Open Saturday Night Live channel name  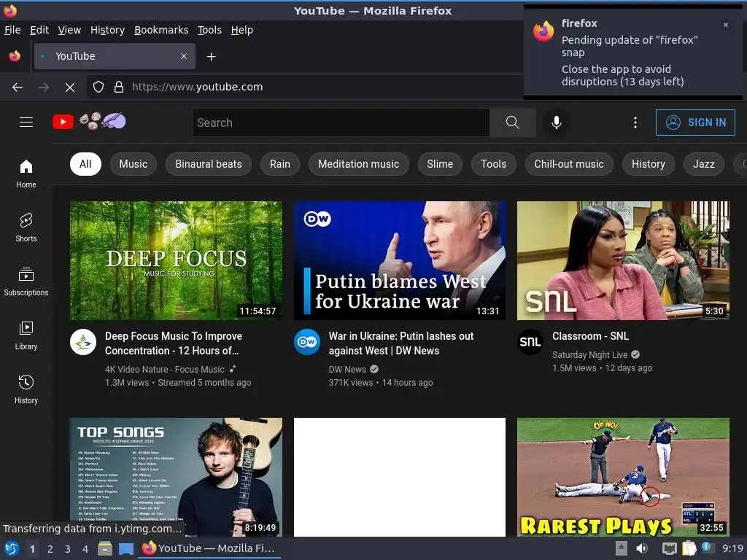(x=589, y=355)
